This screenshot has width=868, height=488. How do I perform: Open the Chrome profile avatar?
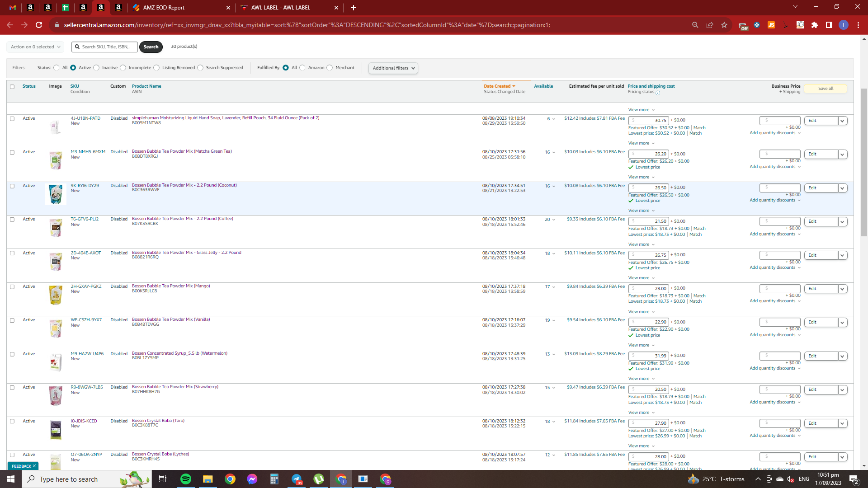pos(844,25)
